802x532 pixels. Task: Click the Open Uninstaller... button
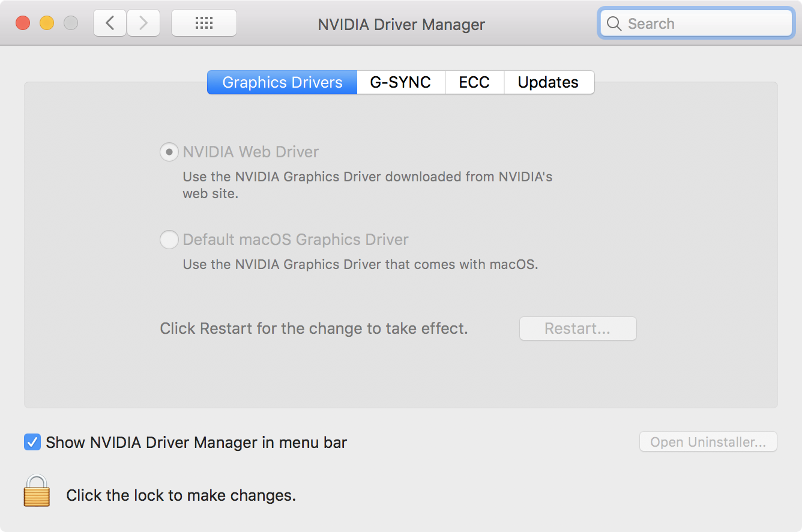click(x=708, y=442)
